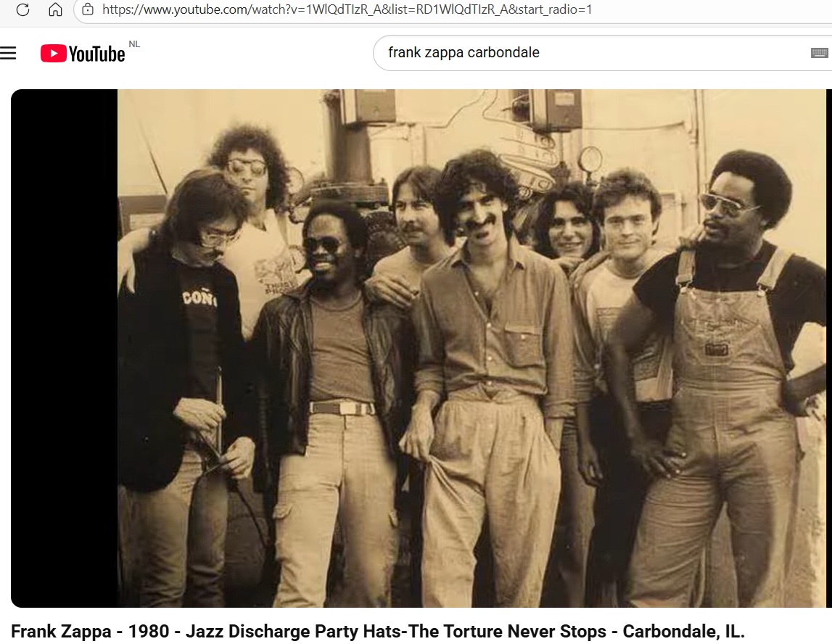The height and width of the screenshot is (644, 832).
Task: Click the black letterbox area of the video
Action: point(65,348)
